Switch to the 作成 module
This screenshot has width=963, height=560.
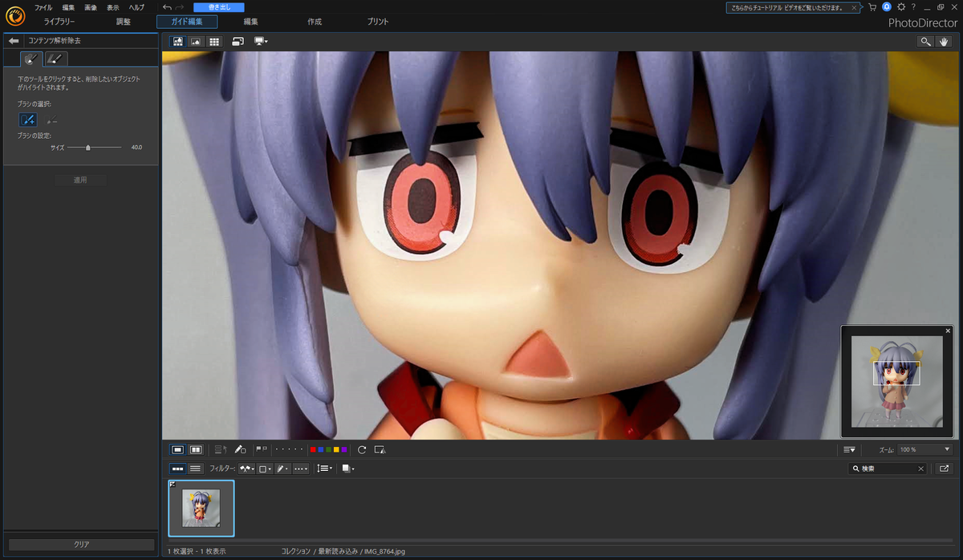tap(315, 22)
